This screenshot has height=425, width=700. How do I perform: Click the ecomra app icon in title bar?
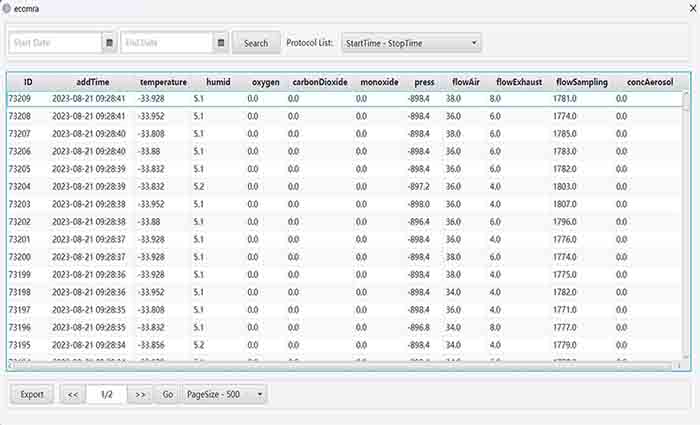tap(6, 6)
